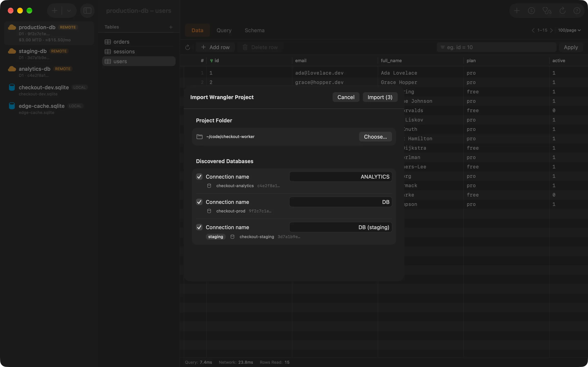Open the help question-mark icon

pos(577,11)
